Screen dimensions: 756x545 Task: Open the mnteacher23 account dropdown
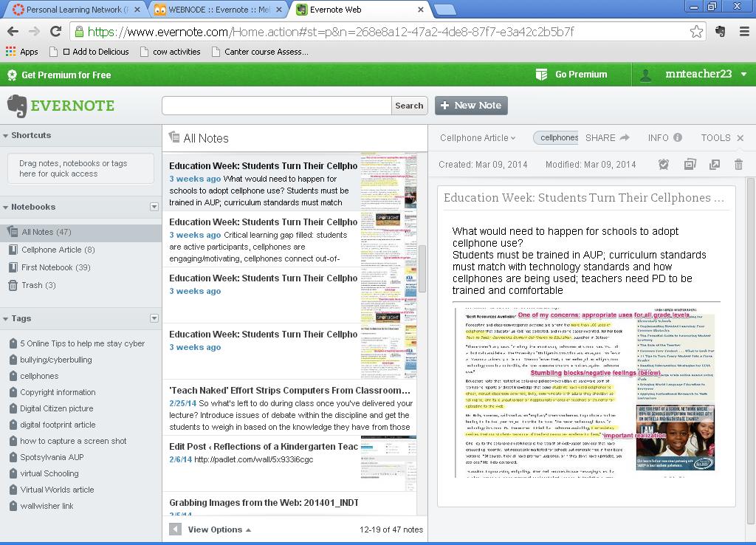pos(744,75)
